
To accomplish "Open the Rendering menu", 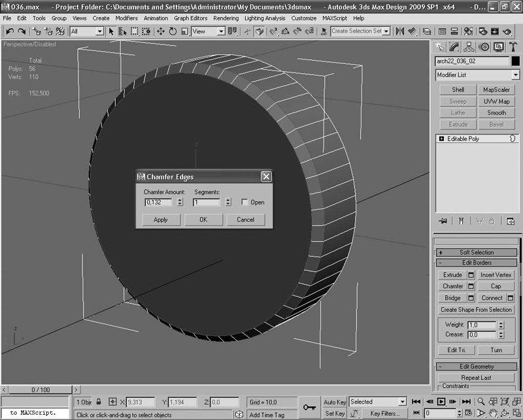I will (226, 18).
